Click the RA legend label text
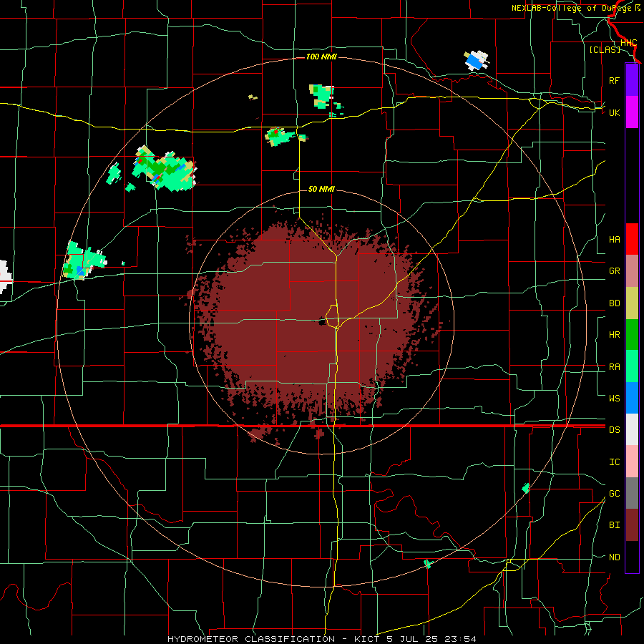Viewport: 644px width, 644px height. point(614,367)
